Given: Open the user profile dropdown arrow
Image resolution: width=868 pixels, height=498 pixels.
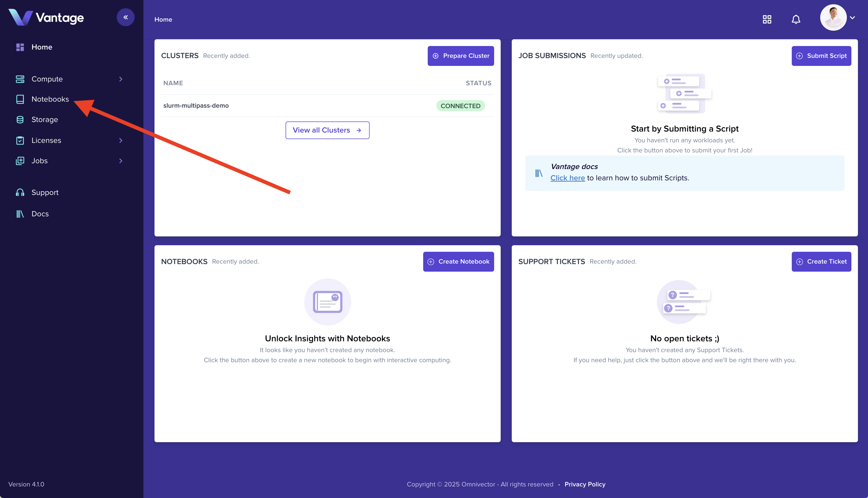Looking at the screenshot, I should tap(852, 18).
